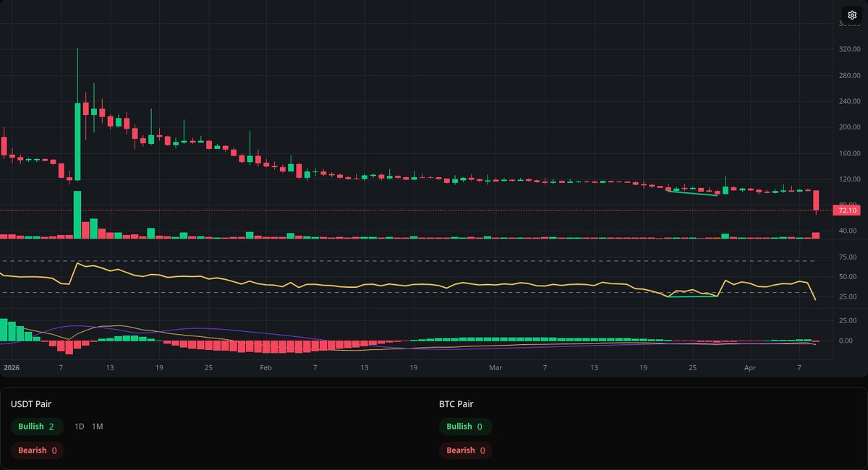Select the BTC Pair Bearish 0 badge
The height and width of the screenshot is (470, 868).
tap(465, 450)
